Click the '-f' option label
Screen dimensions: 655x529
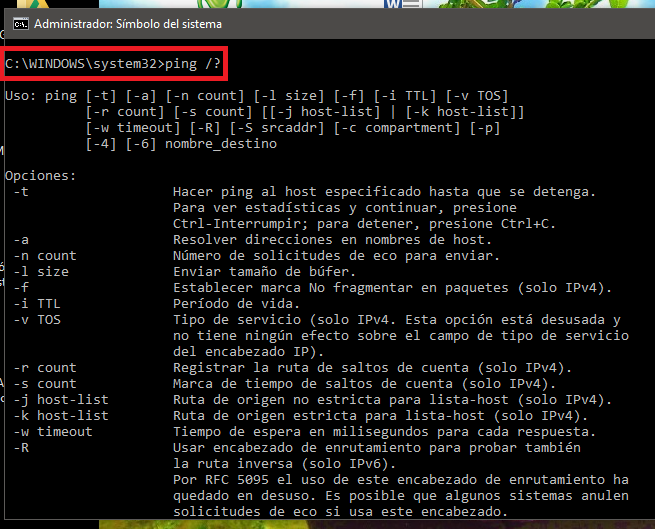(21, 287)
